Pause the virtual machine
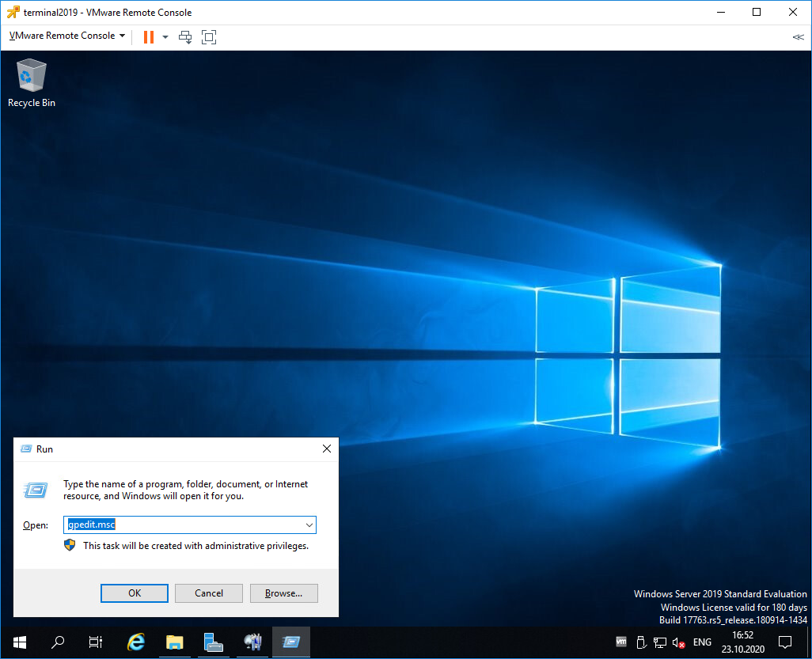This screenshot has width=812, height=659. pos(149,36)
